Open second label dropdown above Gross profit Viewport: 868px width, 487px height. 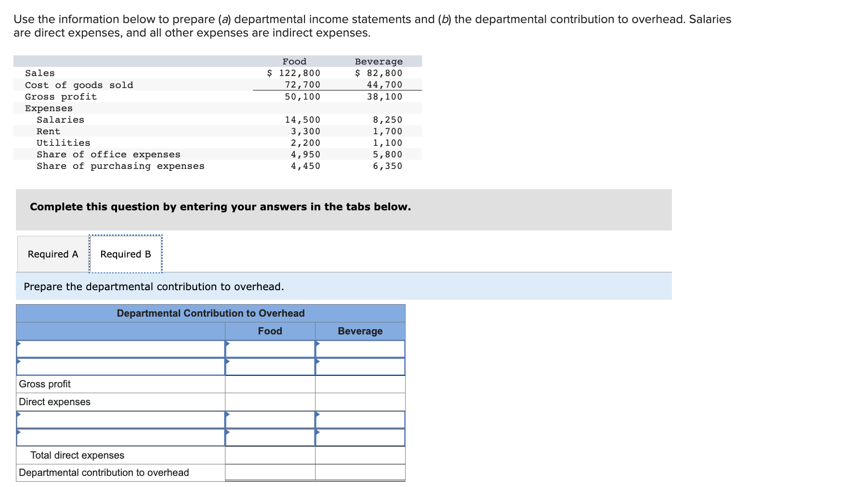[x=120, y=367]
